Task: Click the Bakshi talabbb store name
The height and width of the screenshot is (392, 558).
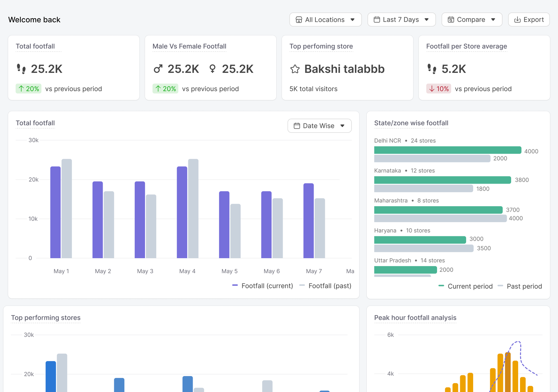Action: point(344,69)
